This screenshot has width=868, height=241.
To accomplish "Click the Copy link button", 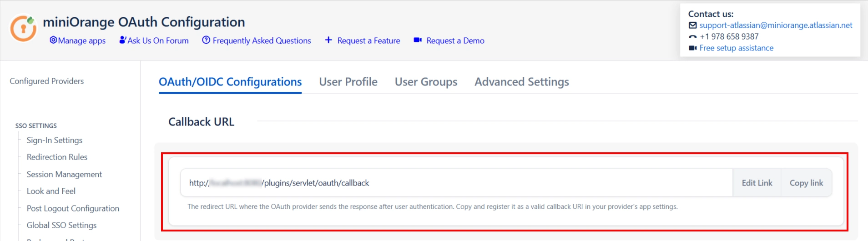I will pos(806,183).
